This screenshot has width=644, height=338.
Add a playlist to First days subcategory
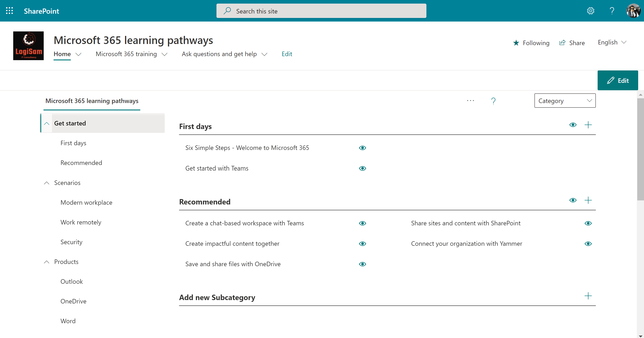588,125
